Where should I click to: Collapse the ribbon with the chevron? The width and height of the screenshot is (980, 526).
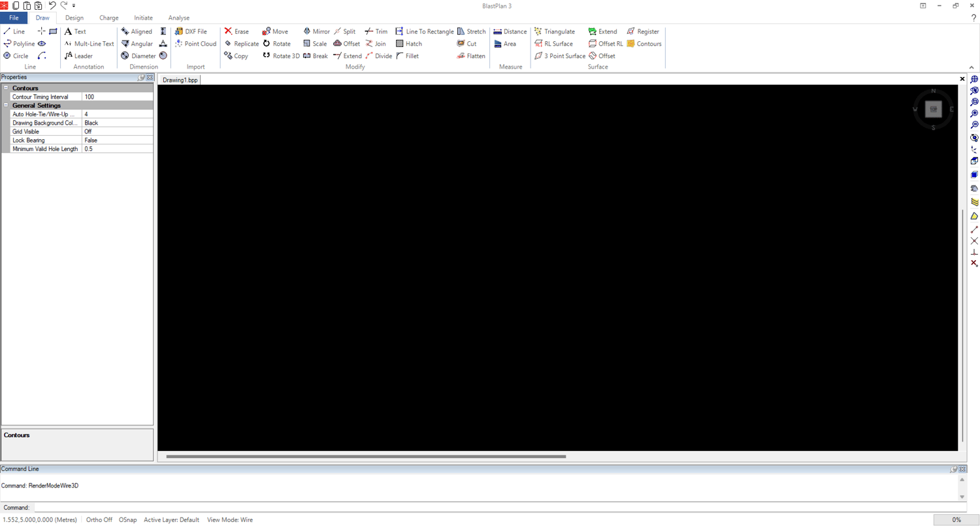[972, 67]
